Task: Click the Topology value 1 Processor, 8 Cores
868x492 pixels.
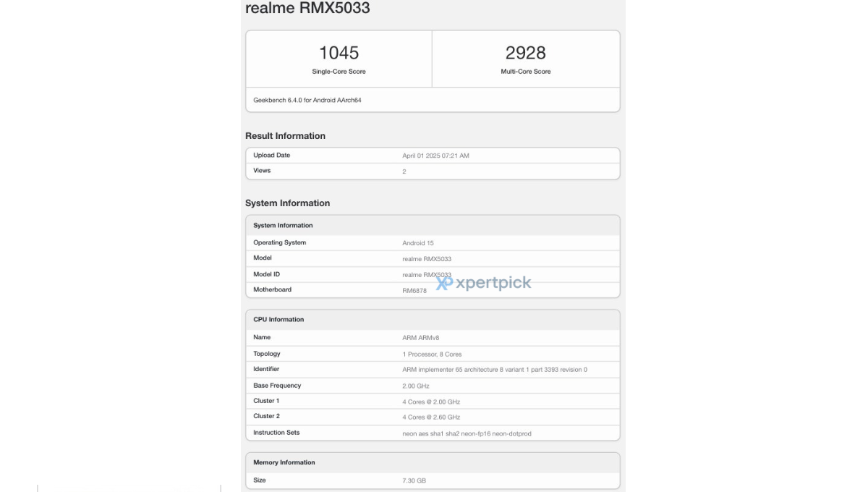Action: tap(432, 355)
